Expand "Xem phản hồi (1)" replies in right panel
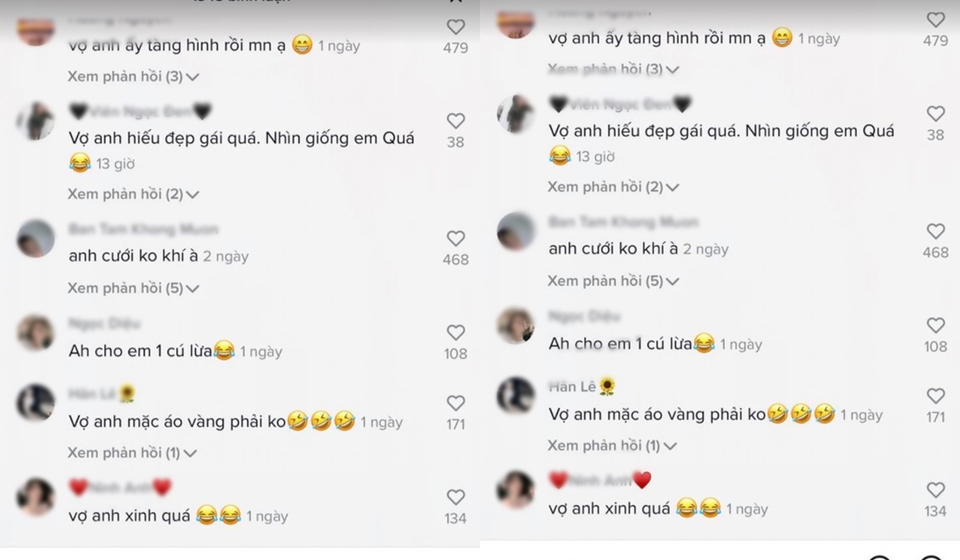Image resolution: width=960 pixels, height=560 pixels. click(x=613, y=446)
